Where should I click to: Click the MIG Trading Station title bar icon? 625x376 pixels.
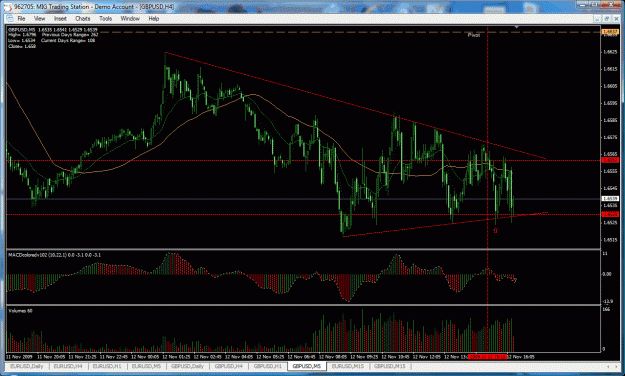click(x=9, y=7)
